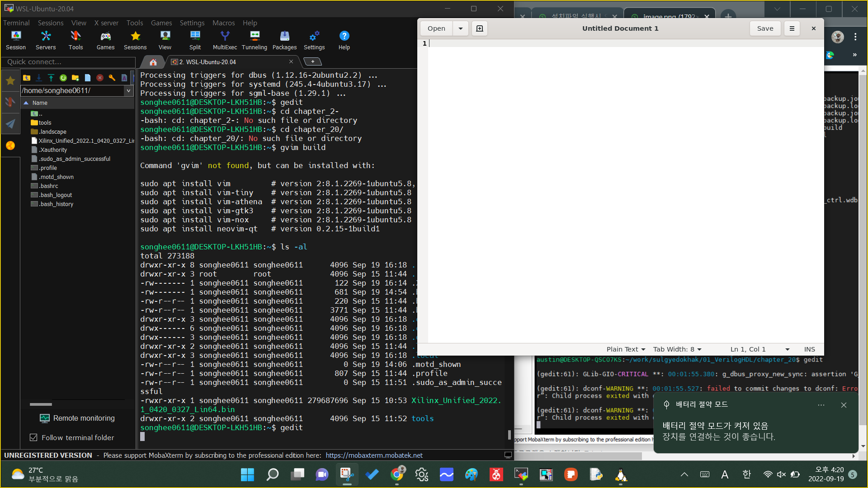
Task: Open the clock showing 2022-09-19
Action: point(826,474)
